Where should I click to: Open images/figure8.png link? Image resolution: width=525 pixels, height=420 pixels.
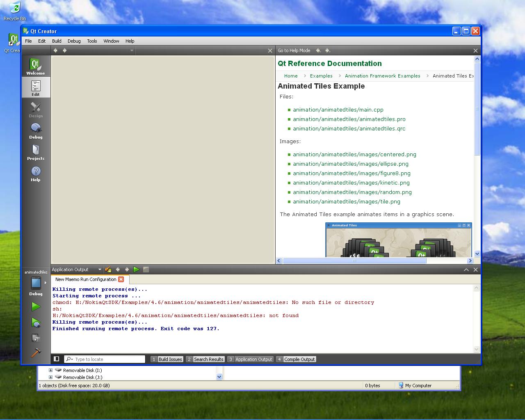coord(352,173)
